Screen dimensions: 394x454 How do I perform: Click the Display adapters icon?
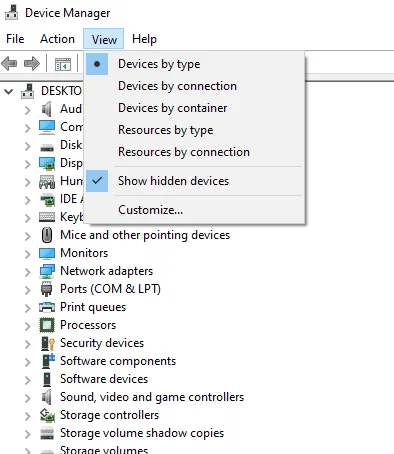(x=47, y=163)
